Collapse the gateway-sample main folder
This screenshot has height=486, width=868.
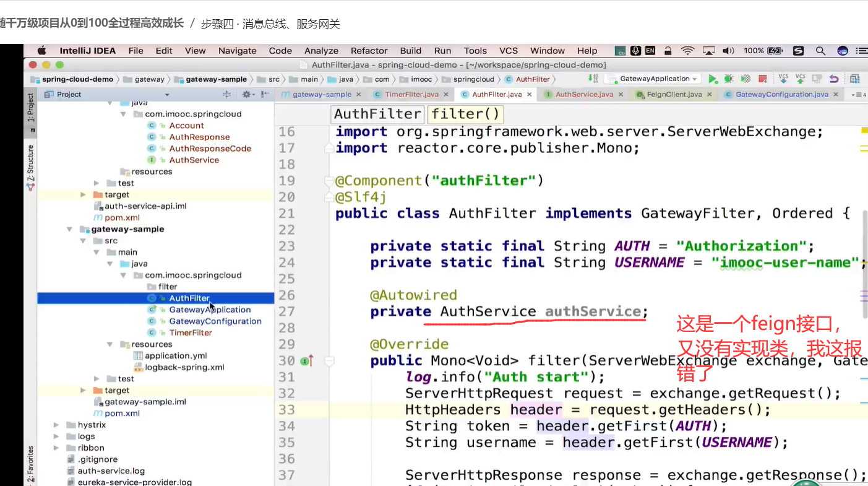pos(97,252)
